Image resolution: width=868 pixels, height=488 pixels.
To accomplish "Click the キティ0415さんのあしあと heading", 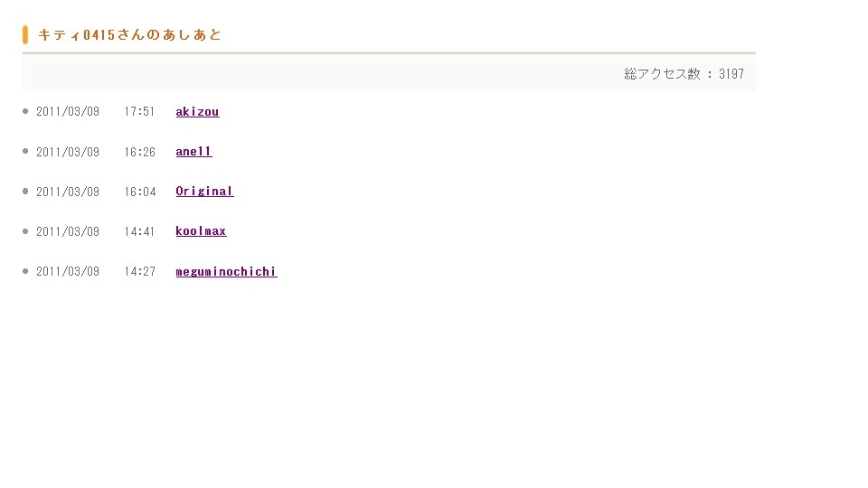I will pyautogui.click(x=129, y=34).
